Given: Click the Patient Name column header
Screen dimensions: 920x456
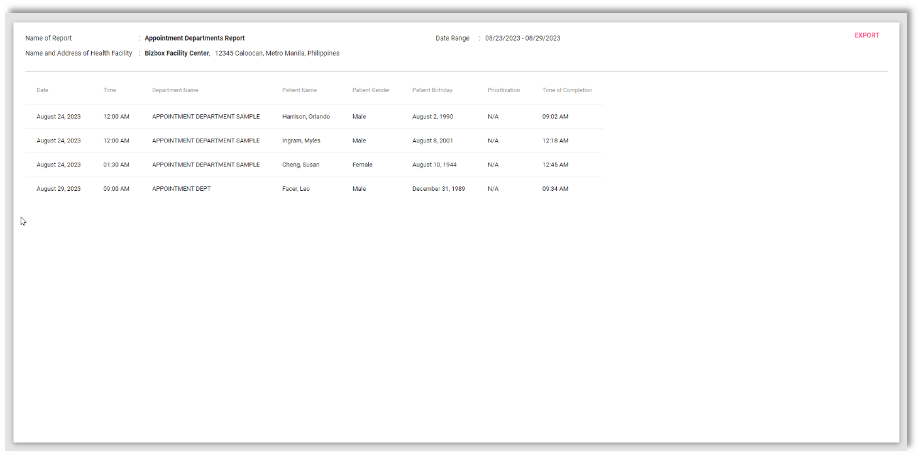Looking at the screenshot, I should pyautogui.click(x=299, y=91).
